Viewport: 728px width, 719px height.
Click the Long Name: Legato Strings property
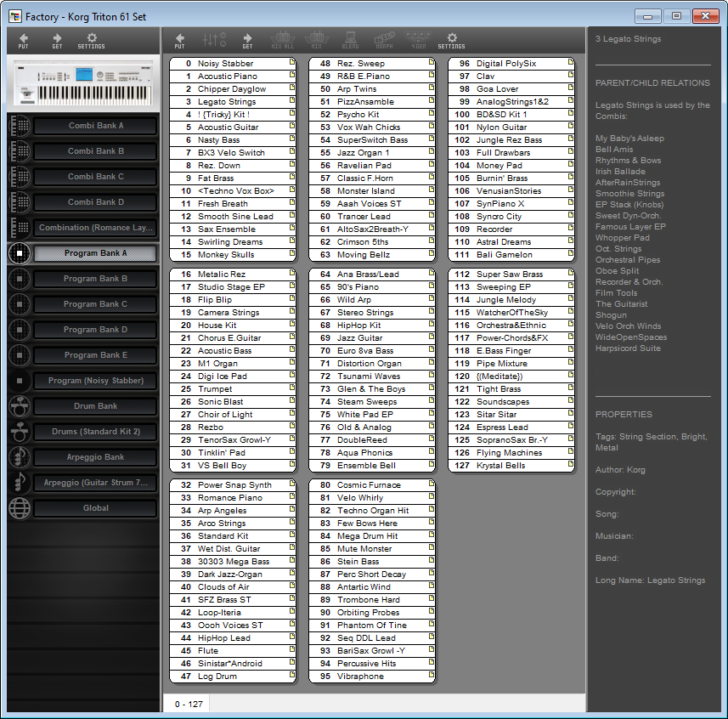tap(650, 580)
